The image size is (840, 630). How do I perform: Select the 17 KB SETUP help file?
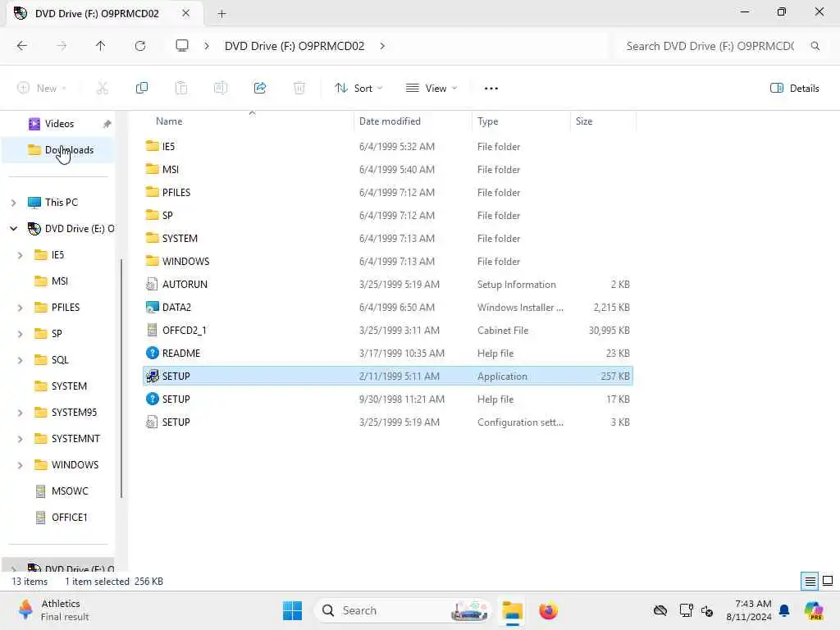[x=388, y=399]
